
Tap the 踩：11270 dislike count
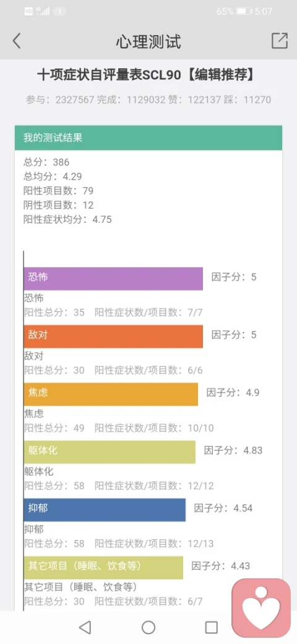tap(247, 100)
